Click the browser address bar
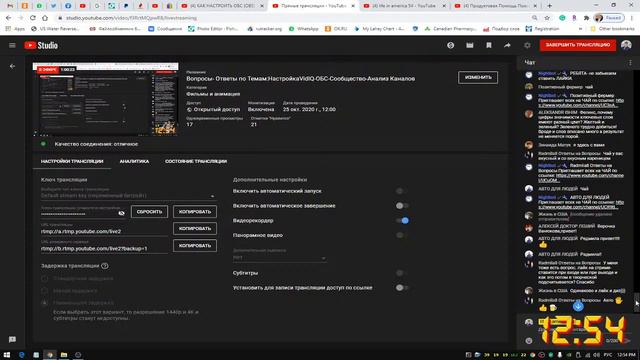The height and width of the screenshot is (360, 640). (294, 18)
